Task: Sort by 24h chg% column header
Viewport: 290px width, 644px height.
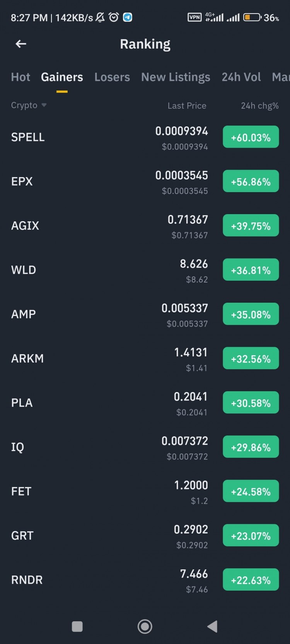Action: [x=259, y=106]
